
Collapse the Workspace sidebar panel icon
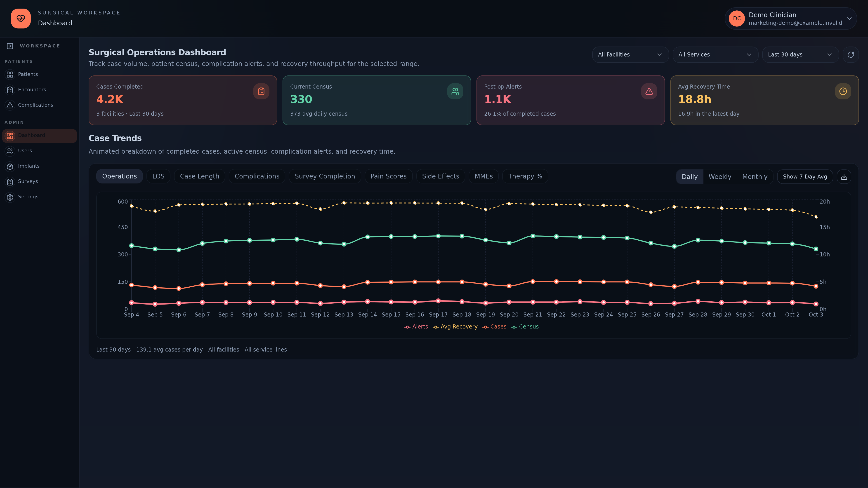coord(10,46)
